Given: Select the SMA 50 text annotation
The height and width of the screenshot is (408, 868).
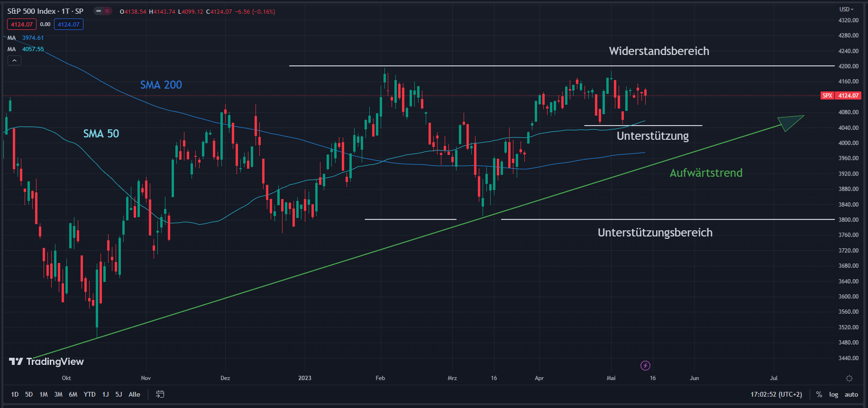Looking at the screenshot, I should coord(101,134).
